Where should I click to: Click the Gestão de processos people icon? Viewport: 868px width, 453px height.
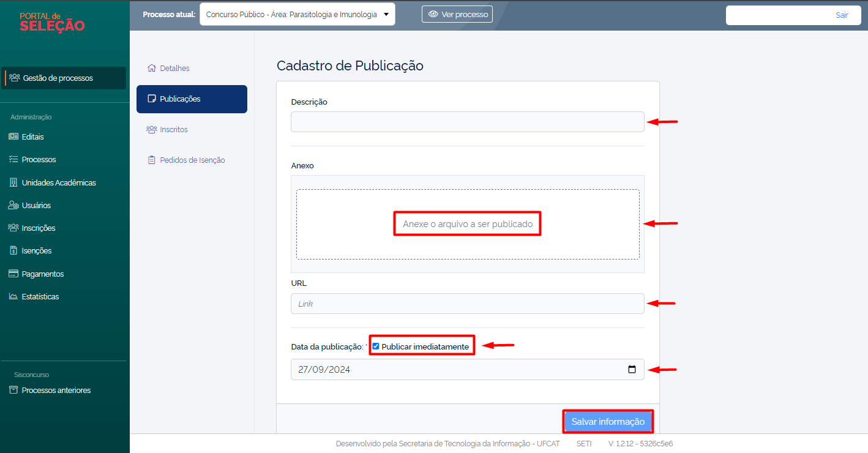pos(15,78)
